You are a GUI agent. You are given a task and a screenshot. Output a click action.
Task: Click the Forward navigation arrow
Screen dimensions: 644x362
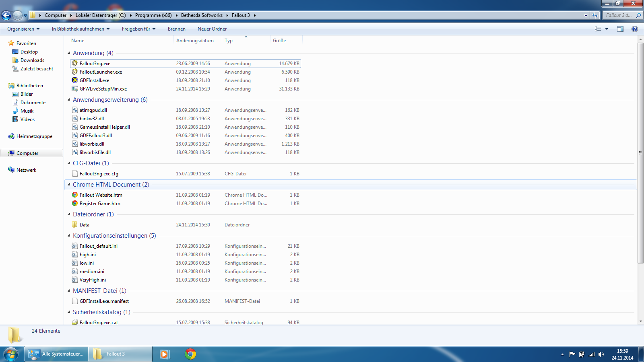[17, 15]
